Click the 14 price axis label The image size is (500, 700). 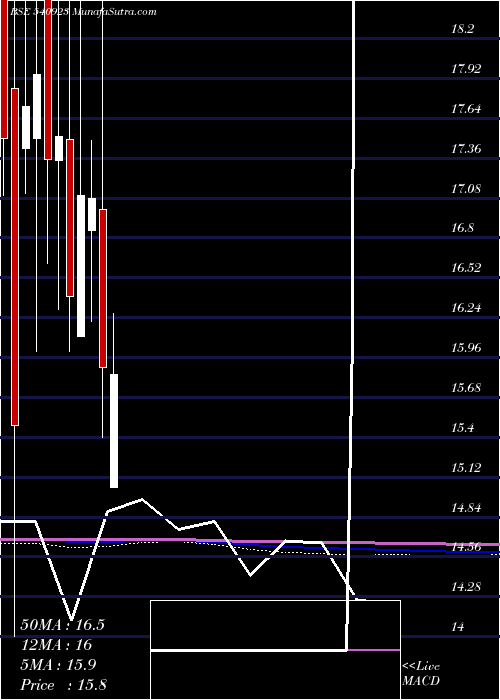pyautogui.click(x=457, y=626)
